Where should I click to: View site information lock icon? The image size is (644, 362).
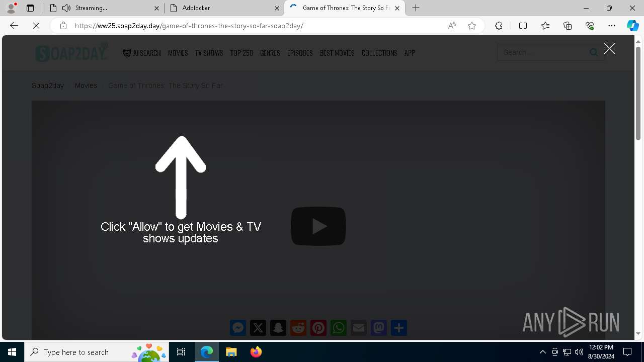pos(63,26)
